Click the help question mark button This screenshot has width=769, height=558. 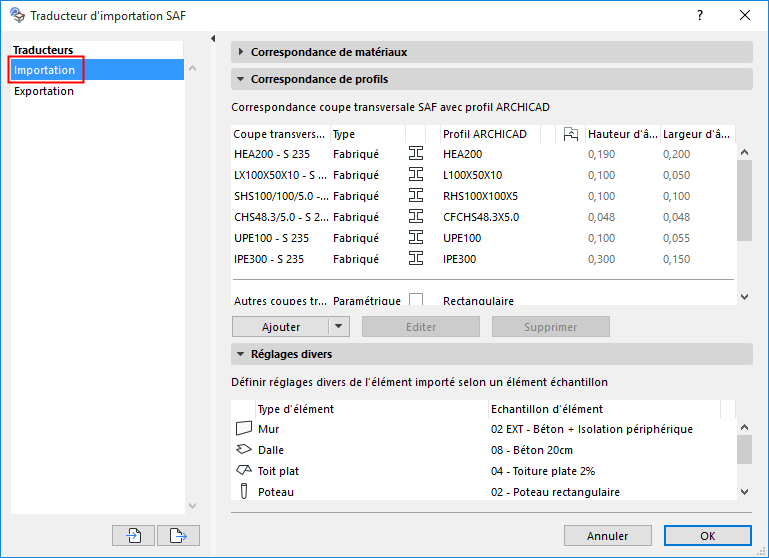tap(699, 16)
